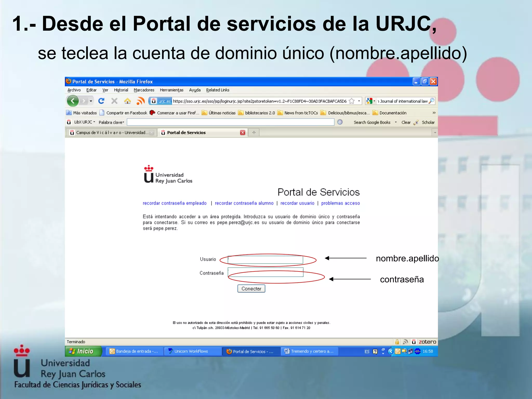The image size is (532, 399).
Task: Click the browser Back arrow button
Action: point(73,101)
